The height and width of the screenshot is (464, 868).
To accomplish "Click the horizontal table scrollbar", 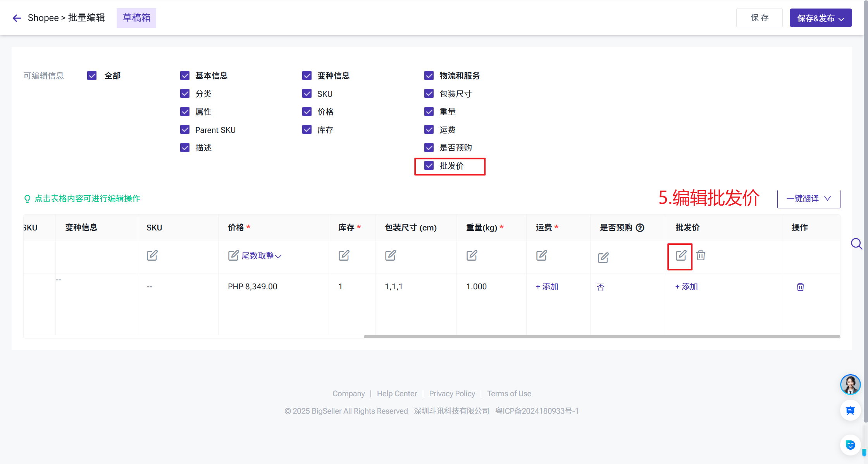I will tap(601, 337).
